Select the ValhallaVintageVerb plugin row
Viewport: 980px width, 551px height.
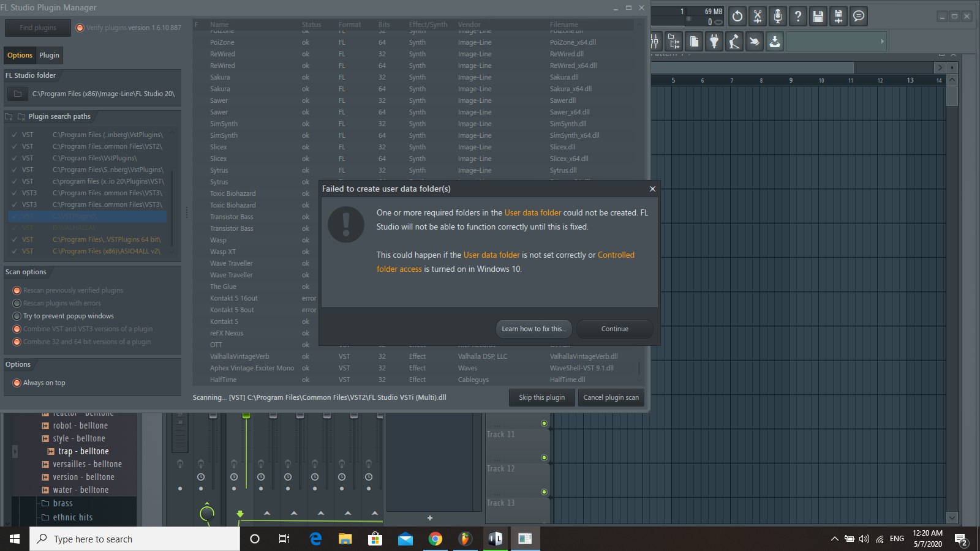(417, 356)
